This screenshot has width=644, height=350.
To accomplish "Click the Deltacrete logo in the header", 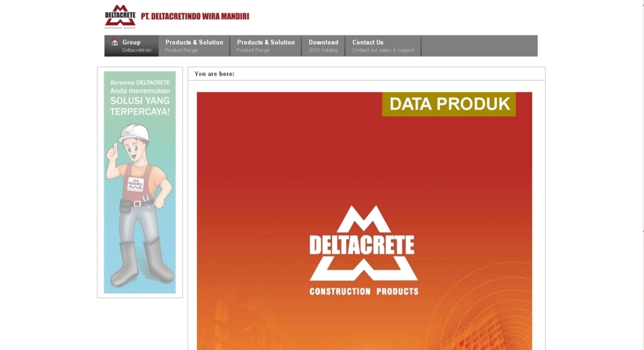I will coord(119,16).
